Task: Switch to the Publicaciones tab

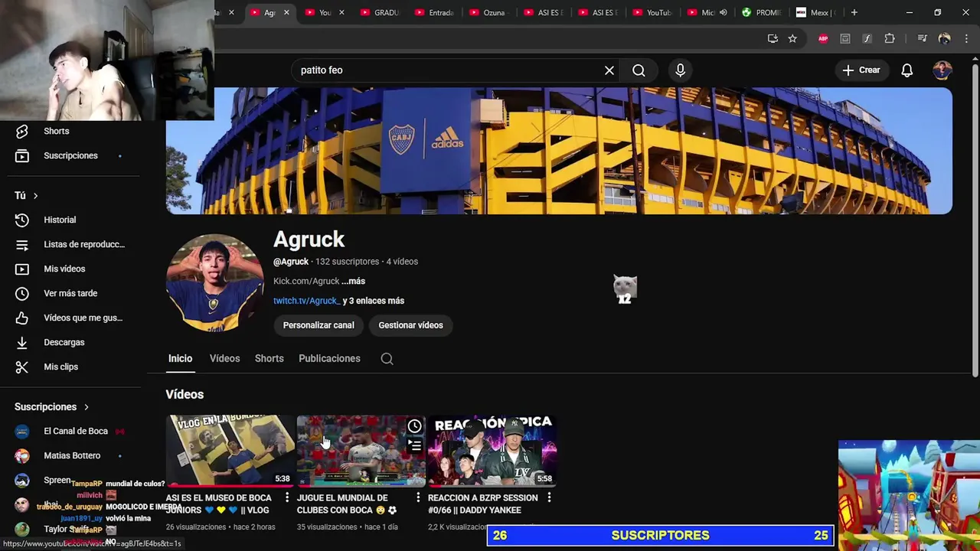Action: 329,359
